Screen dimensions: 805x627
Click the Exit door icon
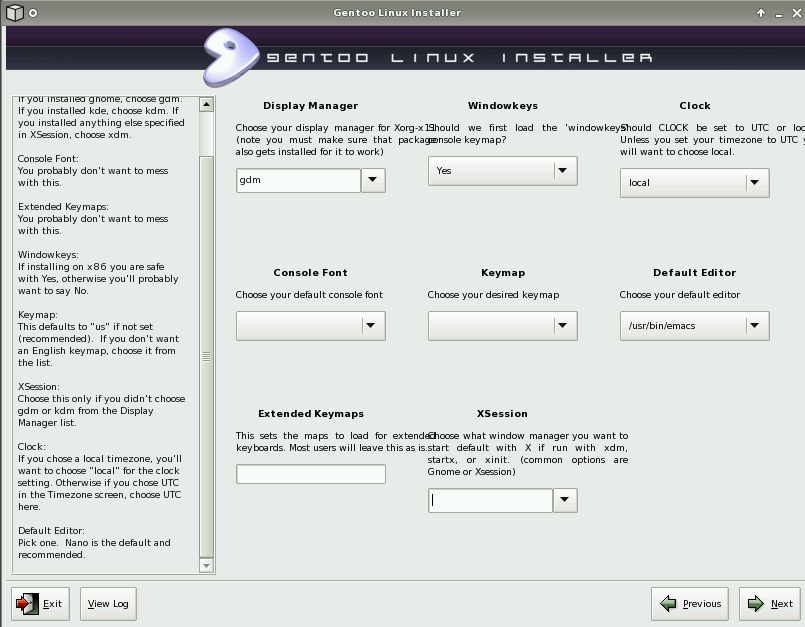coord(27,603)
